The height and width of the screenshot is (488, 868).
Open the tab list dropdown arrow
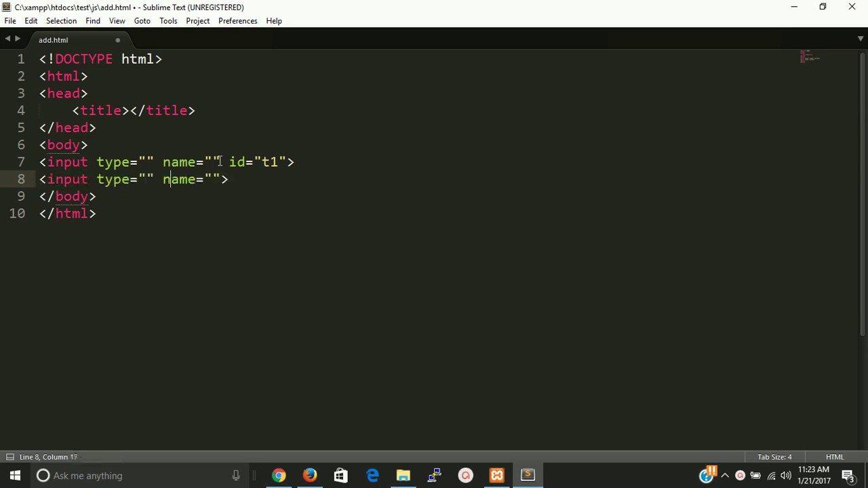pyautogui.click(x=861, y=39)
